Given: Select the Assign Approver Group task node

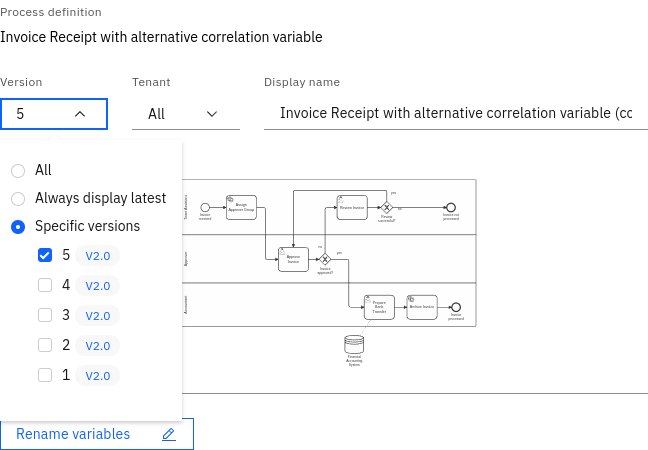Looking at the screenshot, I should pyautogui.click(x=242, y=209).
